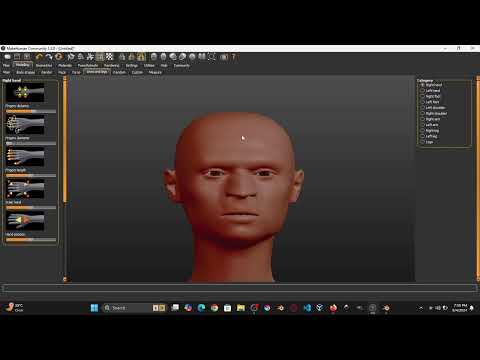Click symmetry right-to-left toolbar icon
This screenshot has width=480, height=360.
pyautogui.click(x=122, y=57)
